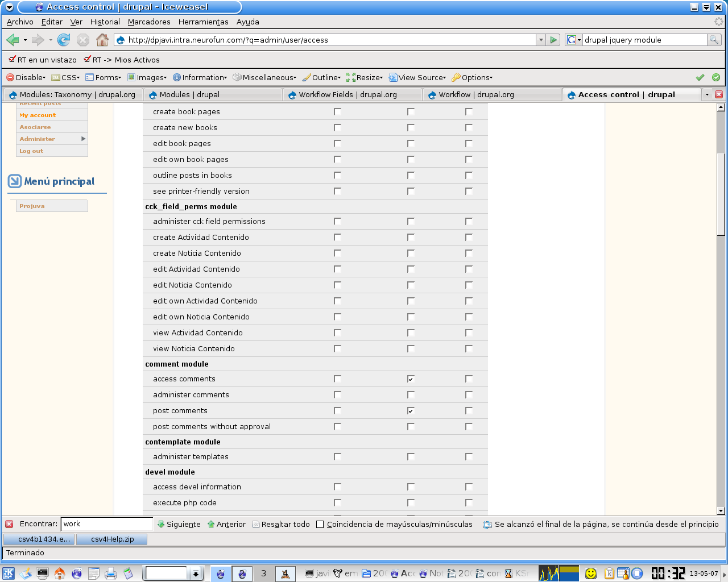Click the Encontrar search text field
728x582 pixels.
click(106, 524)
